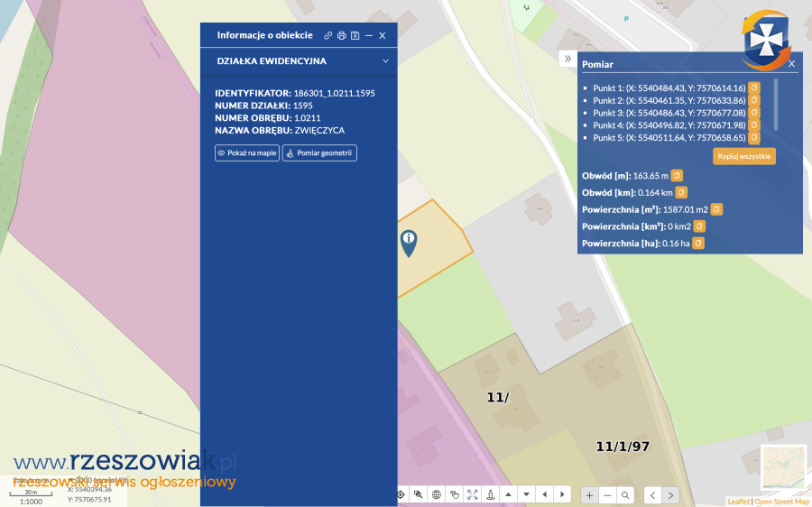Copy the link to object info
This screenshot has height=507, width=812.
[328, 35]
